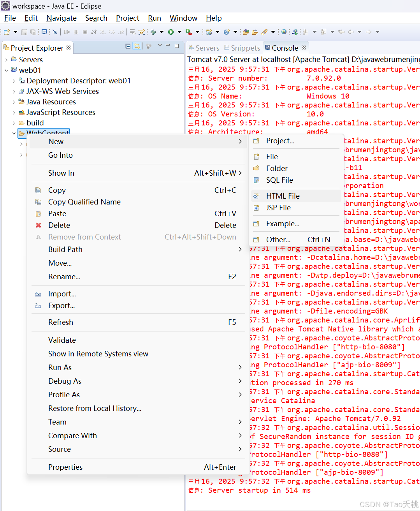Minimize the Project Explorer panel
The height and width of the screenshot is (511, 420).
(x=168, y=46)
